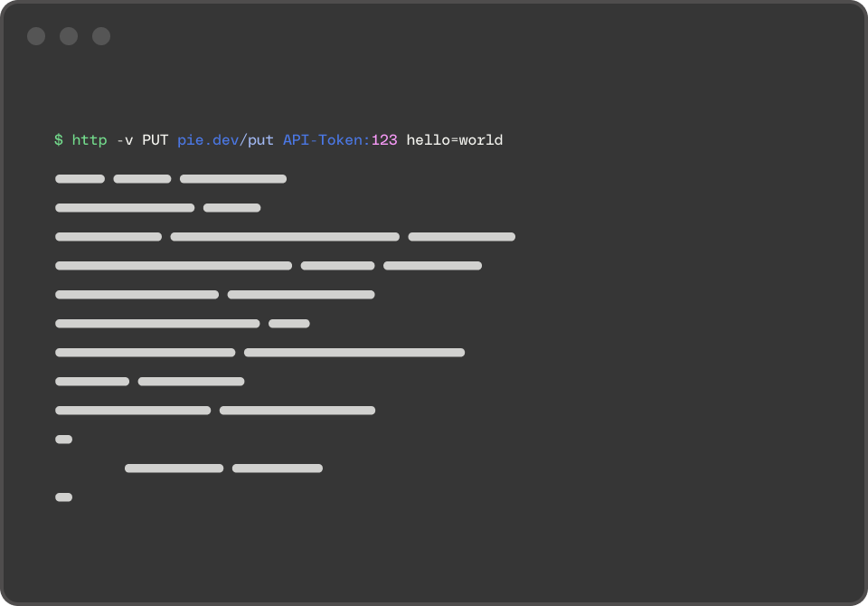
Task: Click the API-Token: header name
Action: [326, 140]
